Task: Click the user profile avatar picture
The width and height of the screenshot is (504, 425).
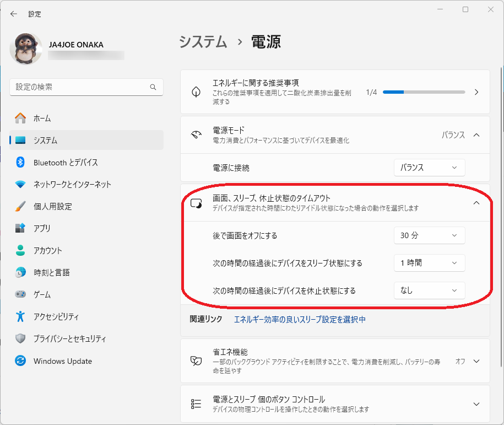Action: tap(26, 49)
